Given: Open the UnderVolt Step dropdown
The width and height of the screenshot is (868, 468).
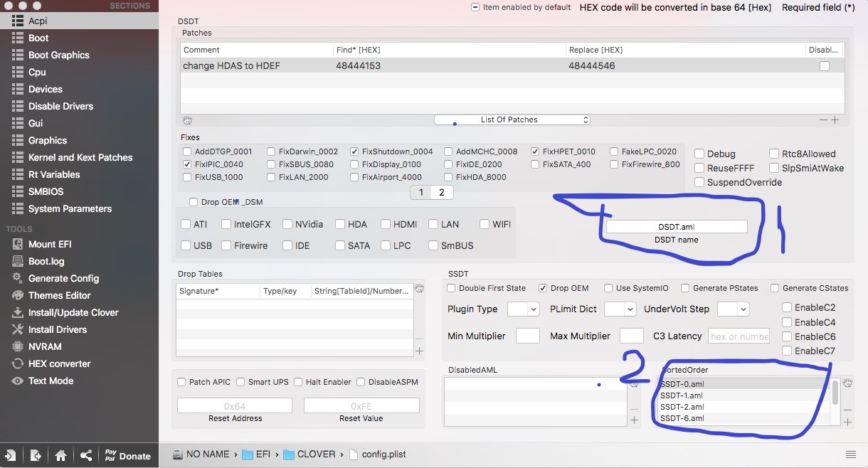Looking at the screenshot, I should coord(733,309).
